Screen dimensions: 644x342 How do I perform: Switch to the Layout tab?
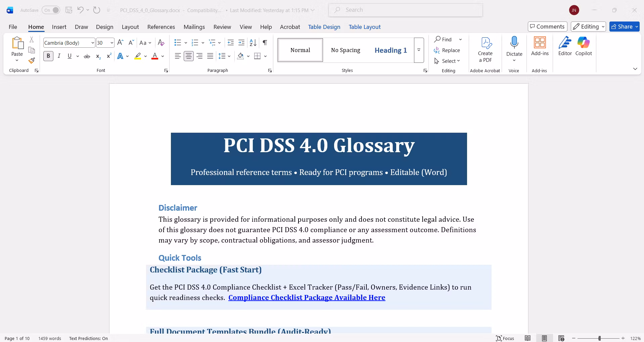pos(130,27)
